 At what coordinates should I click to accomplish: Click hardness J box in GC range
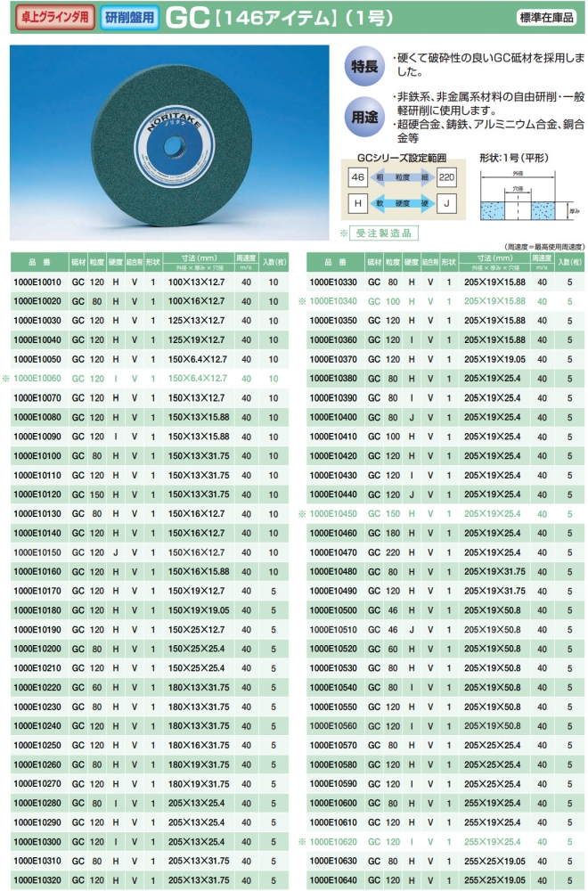(446, 203)
